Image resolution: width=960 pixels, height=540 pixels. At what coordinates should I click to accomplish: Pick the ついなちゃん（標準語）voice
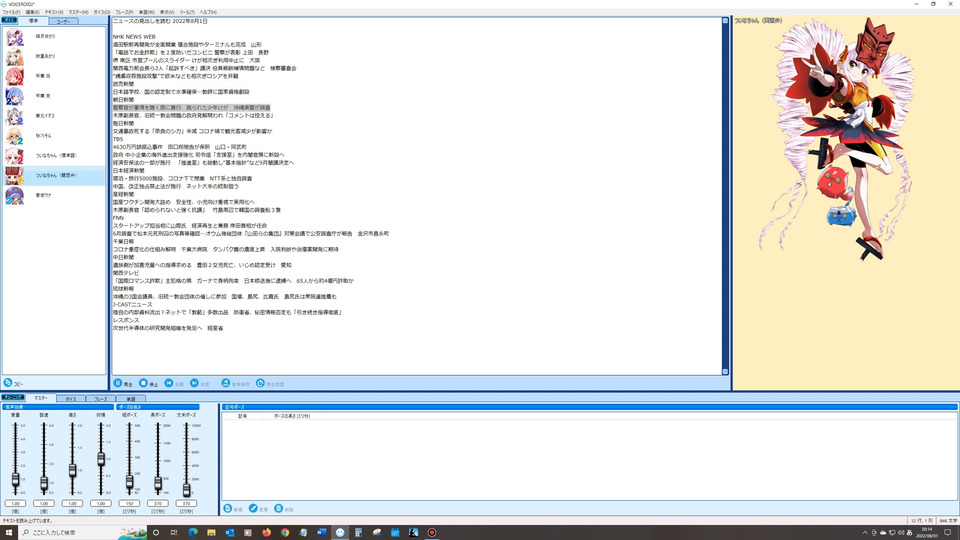pos(54,156)
